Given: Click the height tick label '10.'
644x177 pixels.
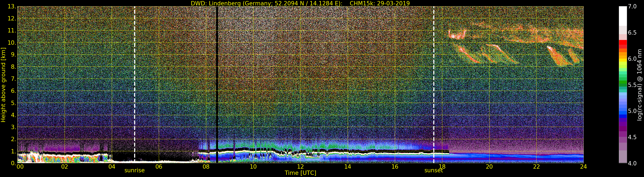Looking at the screenshot, I should (12, 43).
